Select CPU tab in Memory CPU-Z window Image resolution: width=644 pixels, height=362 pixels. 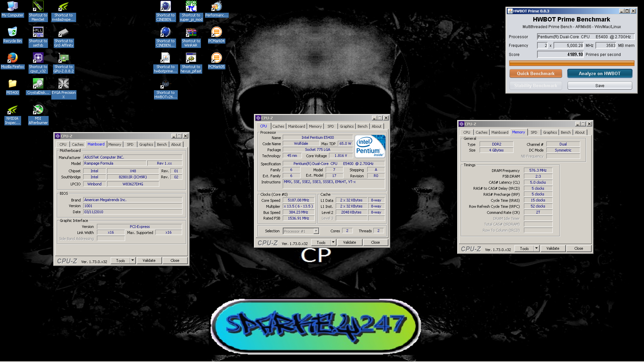coord(467,132)
